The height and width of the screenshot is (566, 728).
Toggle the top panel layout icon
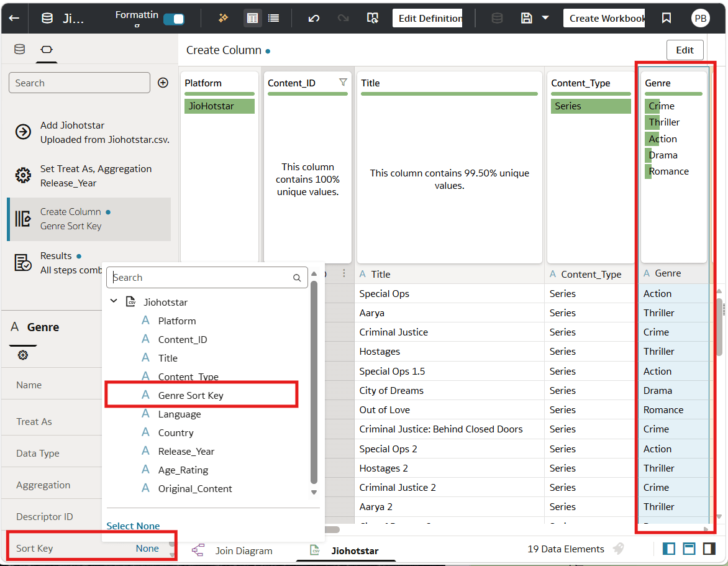(689, 549)
